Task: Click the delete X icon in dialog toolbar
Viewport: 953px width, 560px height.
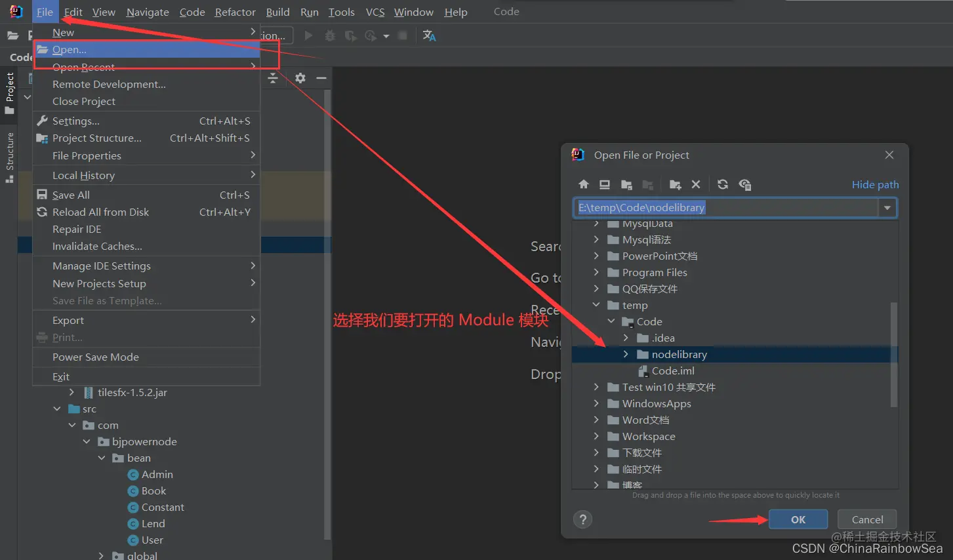Action: (696, 184)
